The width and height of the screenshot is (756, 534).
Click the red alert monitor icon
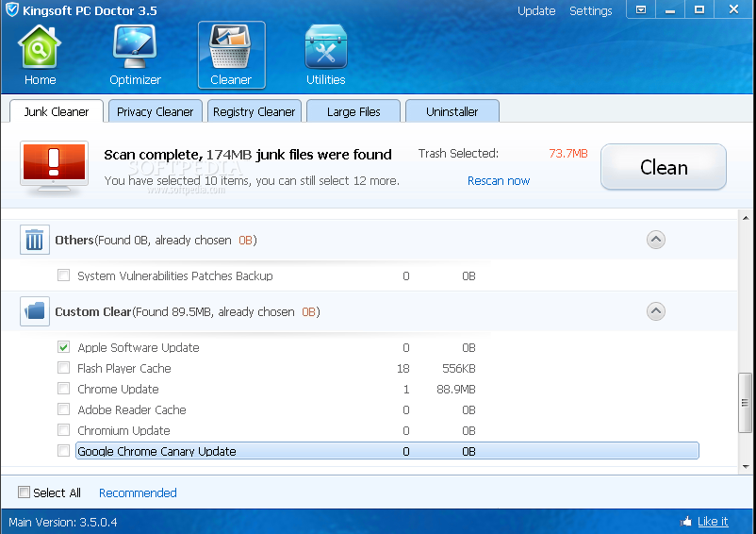[54, 166]
